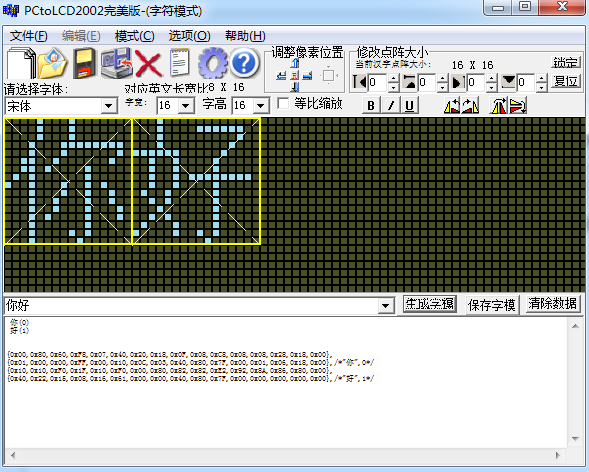Viewport: 589px width, 472px height.
Task: Click the 清除数据 button
Action: coord(552,303)
